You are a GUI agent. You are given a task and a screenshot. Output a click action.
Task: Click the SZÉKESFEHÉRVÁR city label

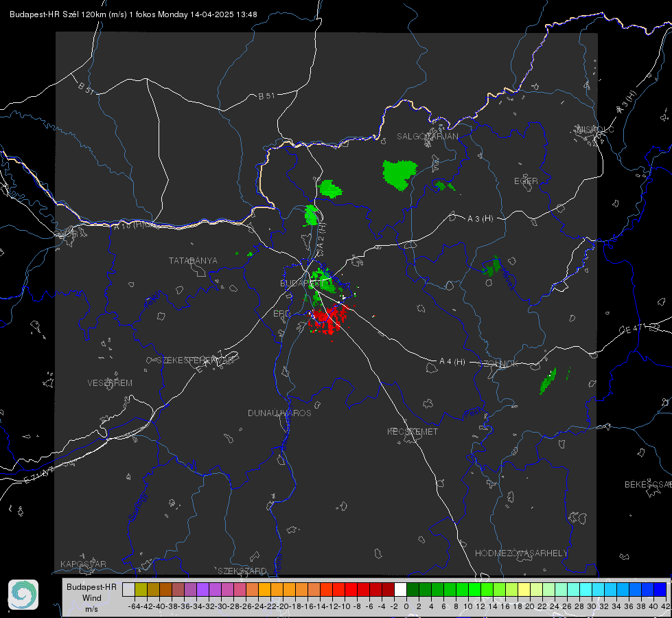click(195, 360)
